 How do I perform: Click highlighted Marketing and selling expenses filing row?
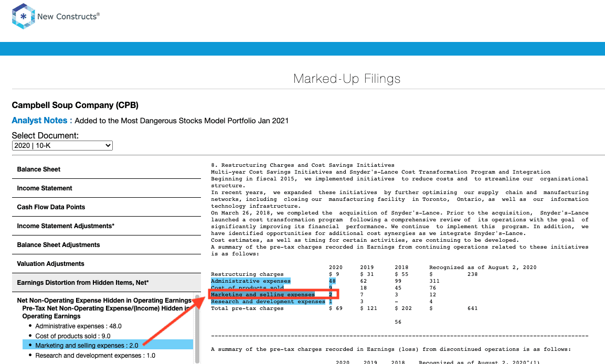pyautogui.click(x=263, y=295)
